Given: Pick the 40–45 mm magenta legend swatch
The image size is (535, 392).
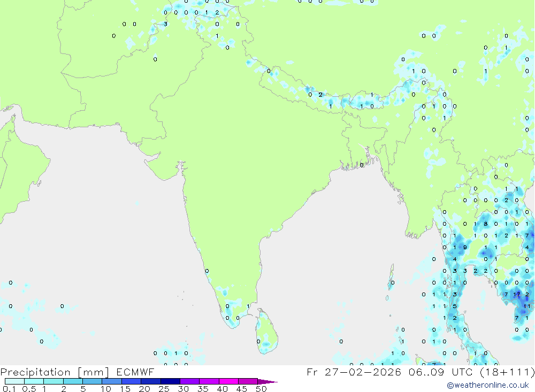Looking at the screenshot, I should pyautogui.click(x=228, y=381).
